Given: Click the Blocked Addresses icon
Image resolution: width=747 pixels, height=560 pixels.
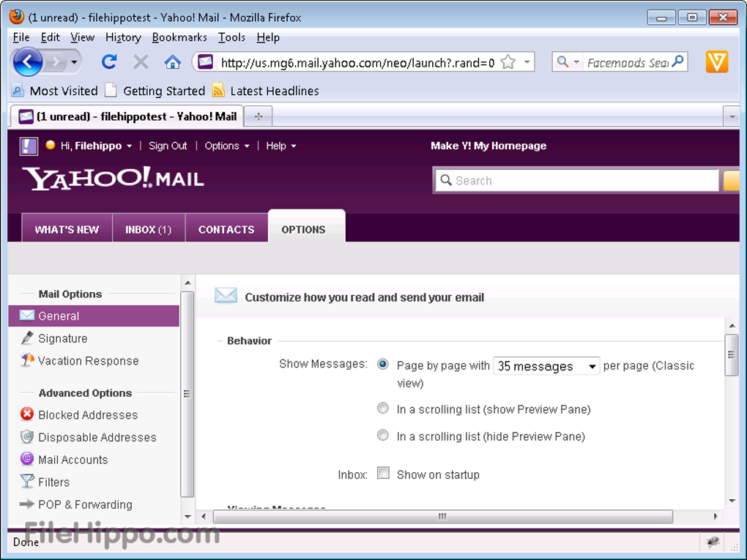Looking at the screenshot, I should (26, 414).
